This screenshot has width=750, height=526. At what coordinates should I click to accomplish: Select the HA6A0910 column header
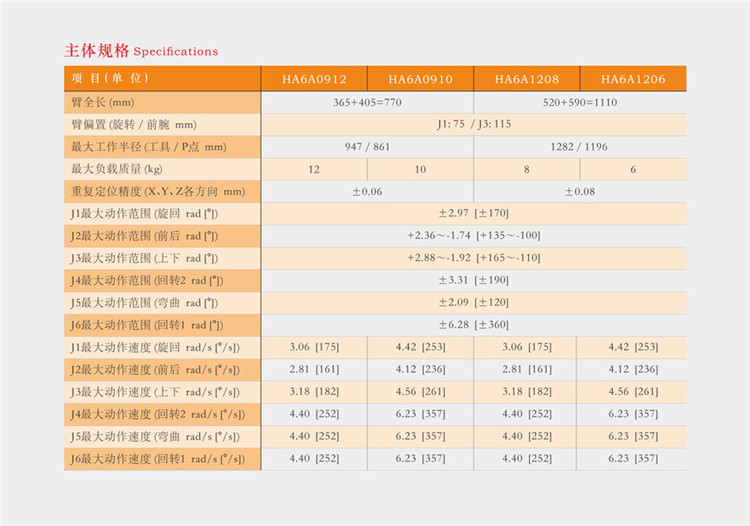pyautogui.click(x=420, y=79)
